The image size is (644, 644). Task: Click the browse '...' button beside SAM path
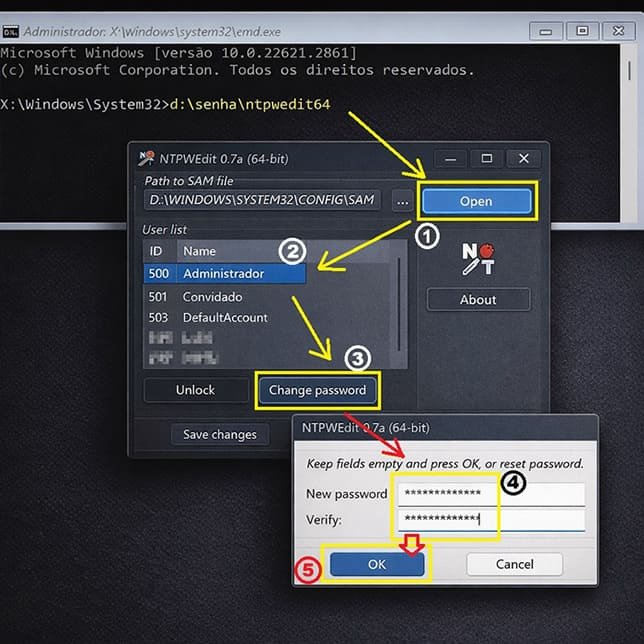tap(402, 201)
